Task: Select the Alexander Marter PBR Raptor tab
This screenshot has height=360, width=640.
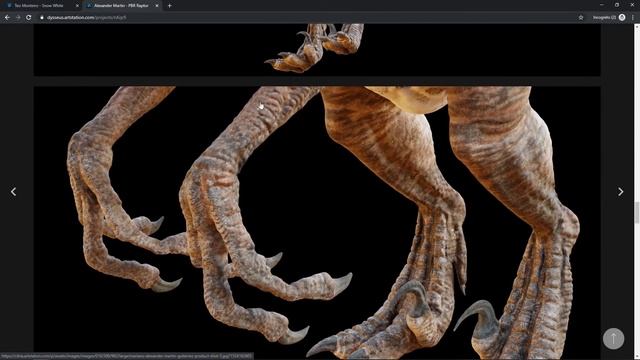Action: click(122, 6)
